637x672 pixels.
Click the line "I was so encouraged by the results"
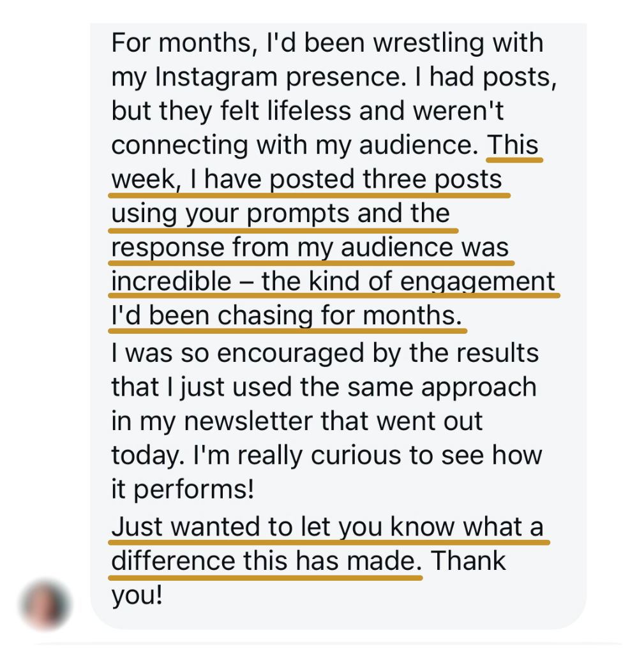click(324, 353)
